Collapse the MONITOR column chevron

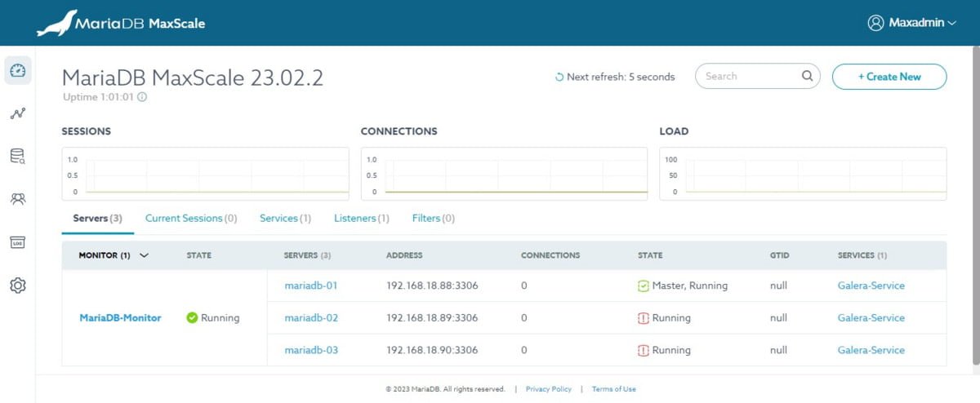point(145,255)
